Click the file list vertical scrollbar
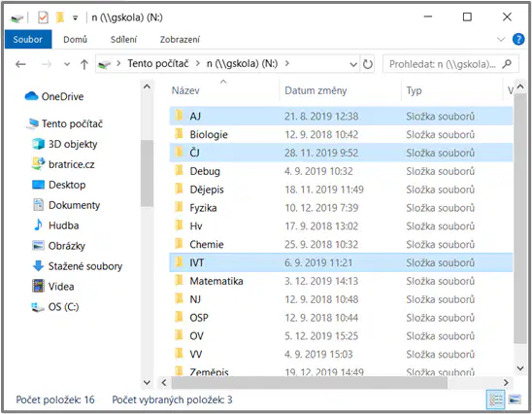This screenshot has width=532, height=414. (x=520, y=219)
